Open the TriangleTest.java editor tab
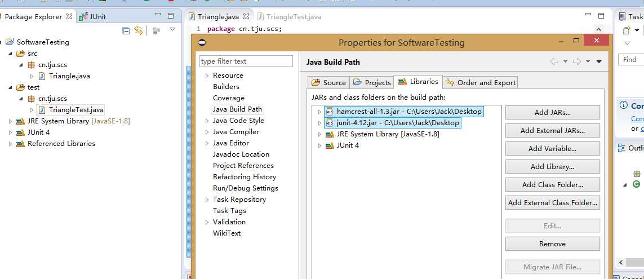This screenshot has height=279, width=644. point(289,17)
